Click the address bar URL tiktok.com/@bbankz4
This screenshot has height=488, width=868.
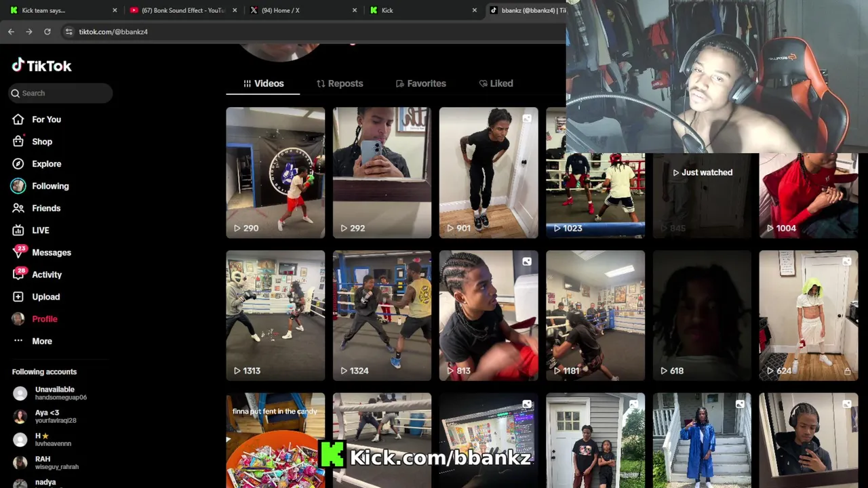click(x=113, y=32)
